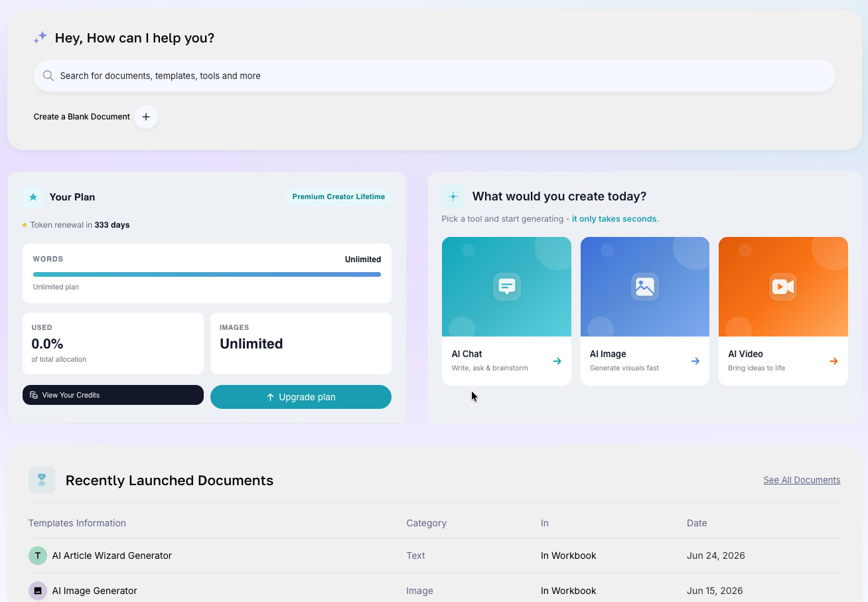Click the Premium Creator Lifetime badge

point(338,197)
